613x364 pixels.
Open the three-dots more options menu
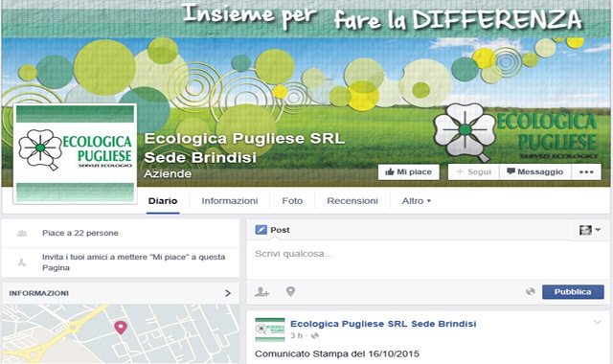[x=586, y=172]
